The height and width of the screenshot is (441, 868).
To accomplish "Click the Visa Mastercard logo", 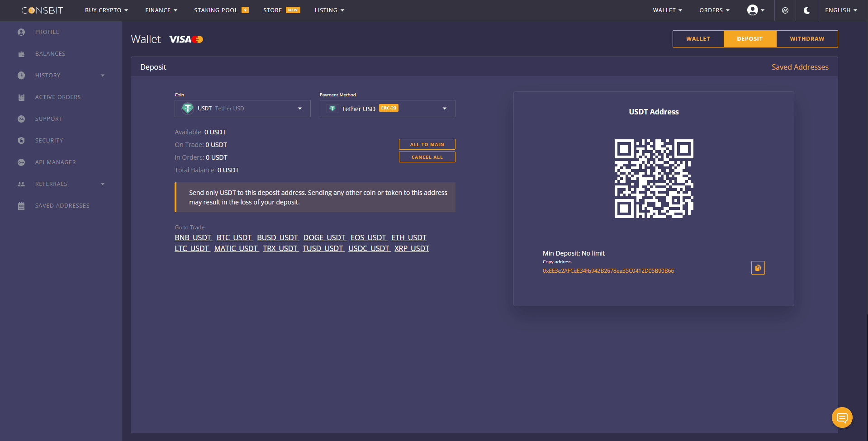I will pyautogui.click(x=186, y=39).
